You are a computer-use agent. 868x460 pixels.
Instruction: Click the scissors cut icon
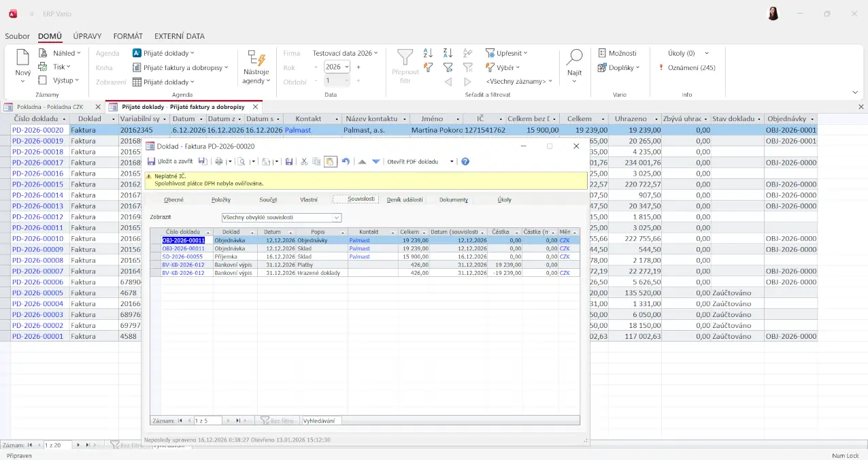(304, 162)
